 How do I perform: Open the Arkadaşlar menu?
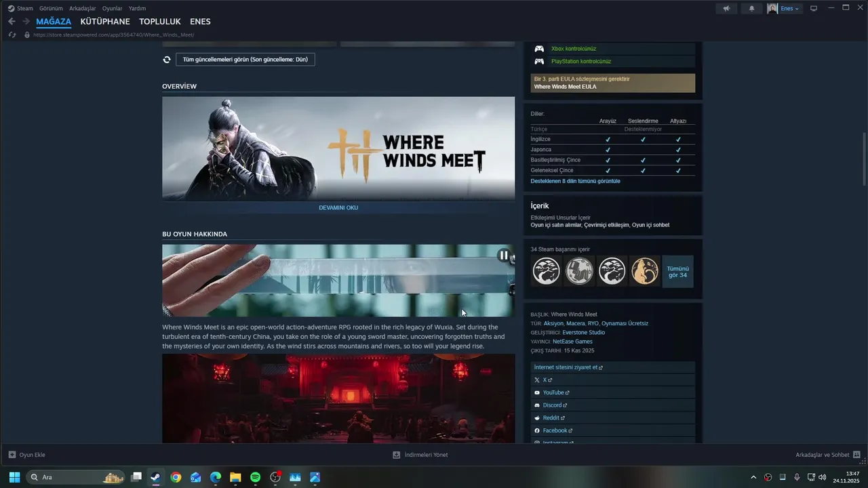(x=82, y=8)
